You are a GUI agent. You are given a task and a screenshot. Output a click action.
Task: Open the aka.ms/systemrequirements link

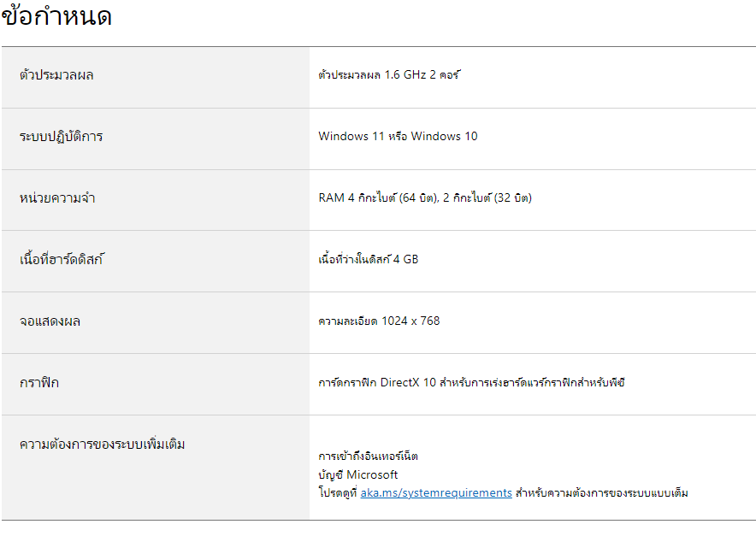[x=436, y=493]
